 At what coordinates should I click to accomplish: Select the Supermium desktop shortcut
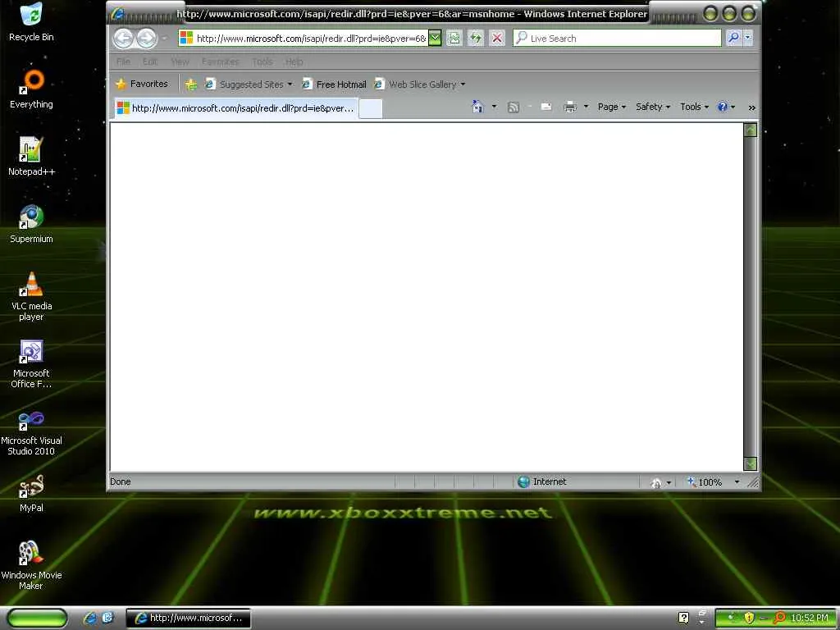coord(31,223)
